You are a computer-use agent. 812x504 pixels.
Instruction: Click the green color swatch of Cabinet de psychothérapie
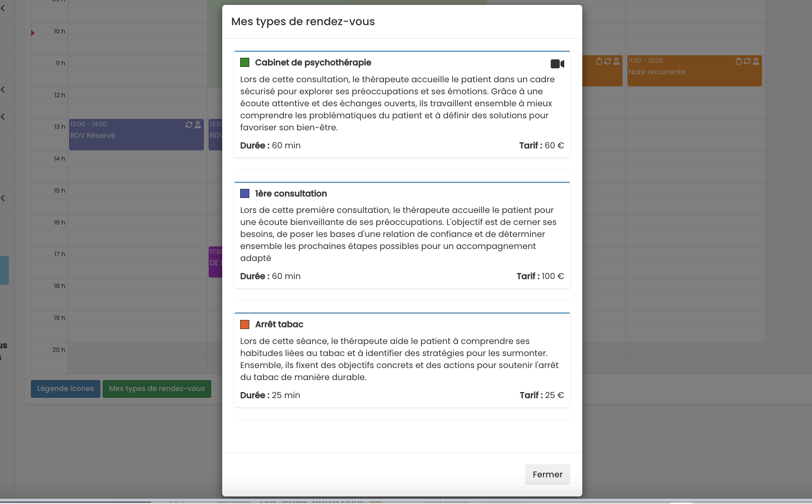point(245,62)
